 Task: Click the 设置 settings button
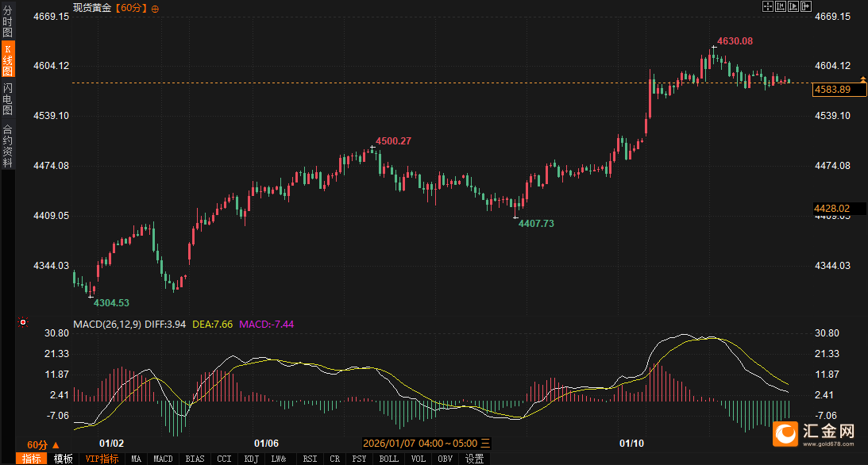point(474,459)
